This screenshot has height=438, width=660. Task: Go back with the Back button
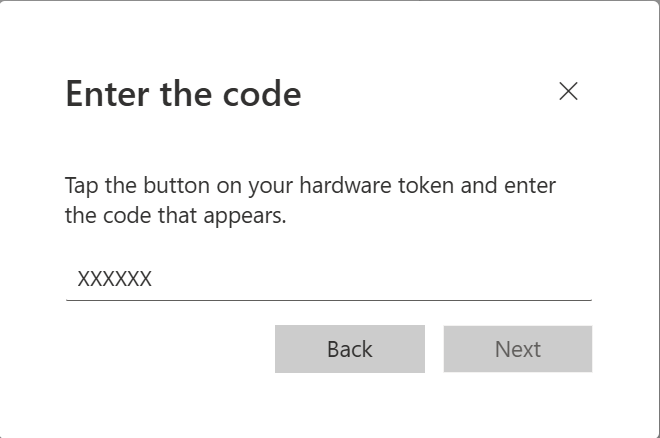(350, 349)
